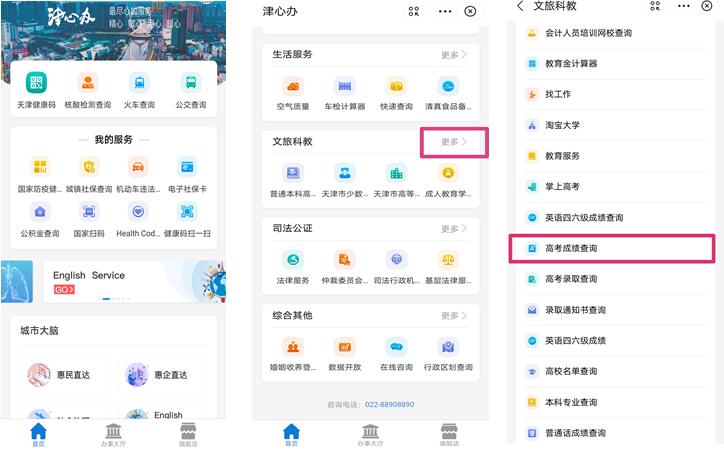The width and height of the screenshot is (724, 471).
Task: Expand 更多 in the 司法公证 section
Action: click(x=454, y=229)
